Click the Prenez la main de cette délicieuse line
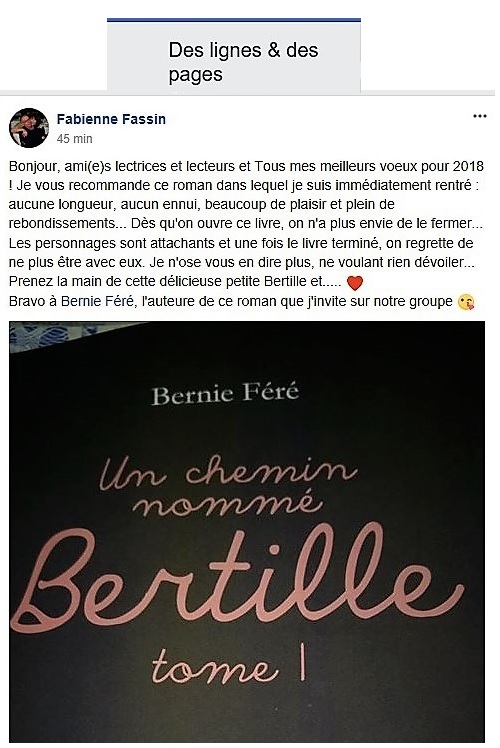Screen dimensions: 500x748 click(175, 281)
